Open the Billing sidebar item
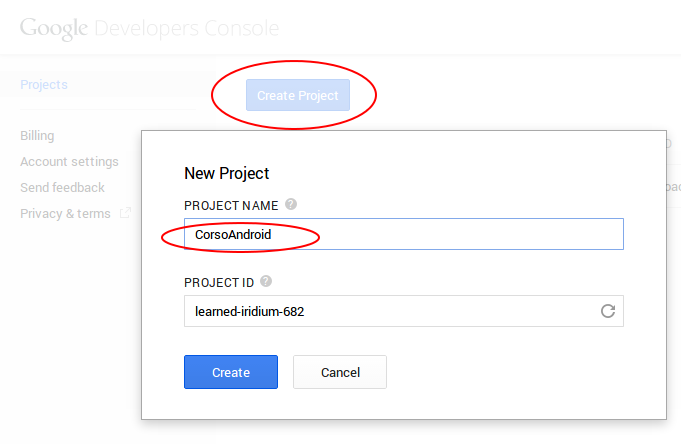Image resolution: width=681 pixels, height=444 pixels. point(37,136)
